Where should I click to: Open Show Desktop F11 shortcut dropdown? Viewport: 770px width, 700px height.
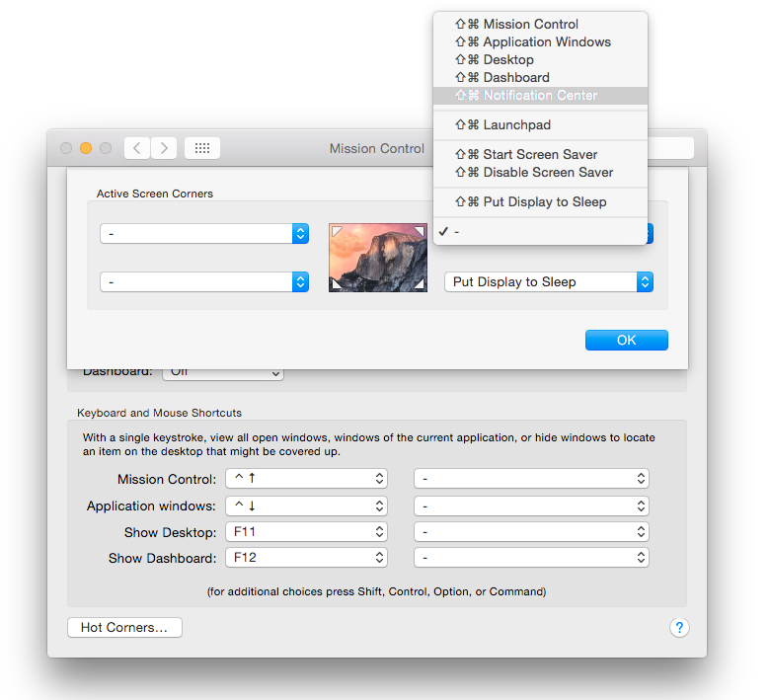point(306,532)
